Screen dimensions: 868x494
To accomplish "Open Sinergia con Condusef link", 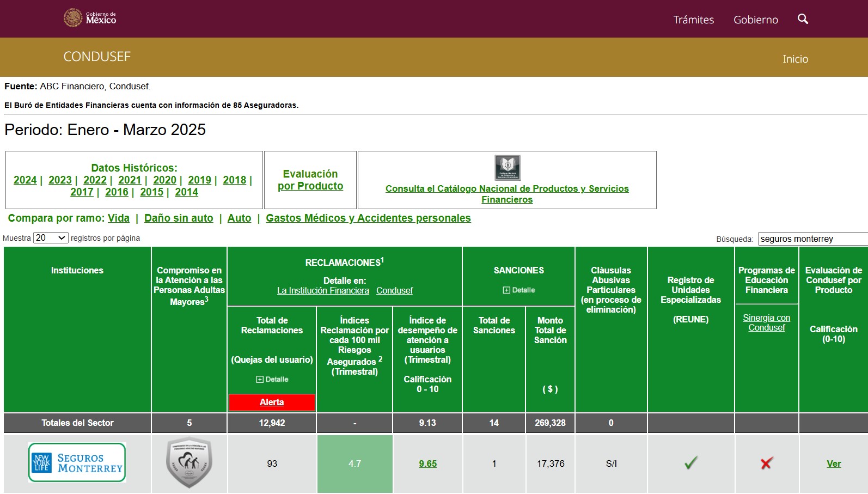I will (766, 323).
